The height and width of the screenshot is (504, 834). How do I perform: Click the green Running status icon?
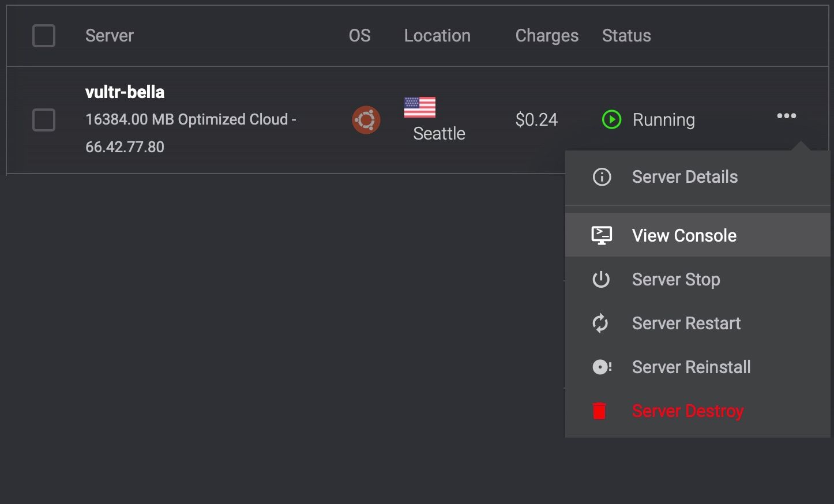[x=611, y=119]
